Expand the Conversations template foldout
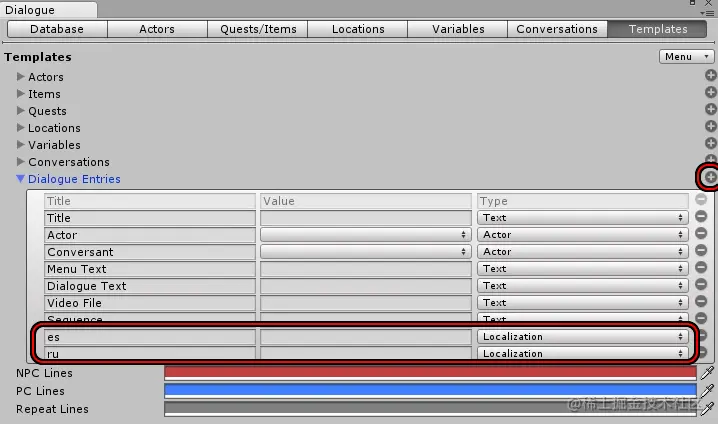718x427 pixels. pyautogui.click(x=21, y=161)
